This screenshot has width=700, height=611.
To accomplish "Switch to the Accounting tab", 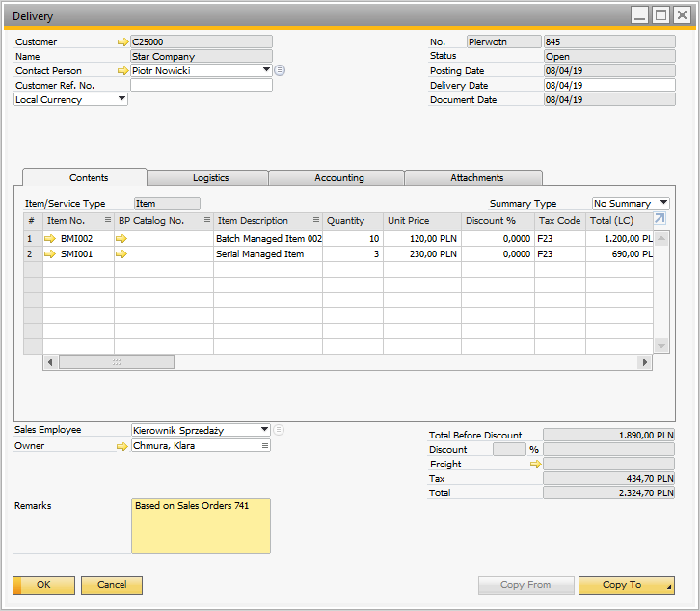I will [338, 178].
